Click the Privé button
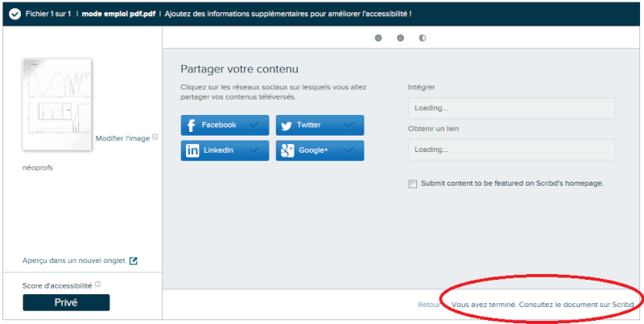Screen dimensions: 644x324 66,302
